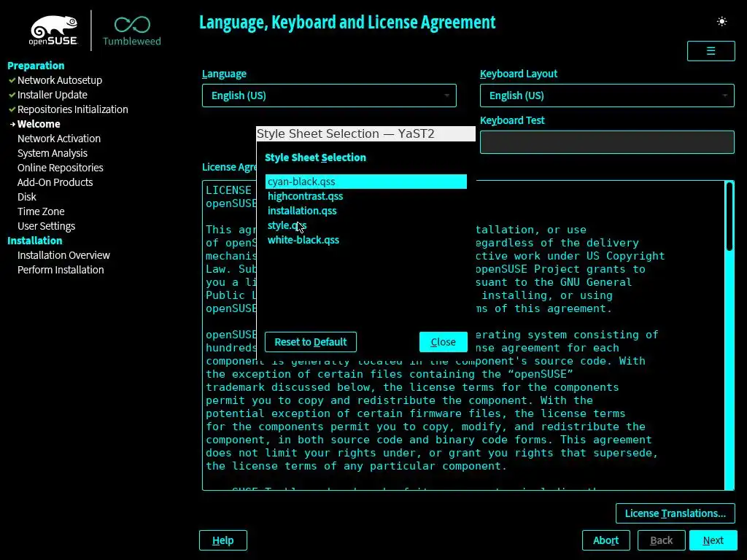The width and height of the screenshot is (747, 560).
Task: Open the Keyboard Layout dropdown
Action: coord(607,96)
